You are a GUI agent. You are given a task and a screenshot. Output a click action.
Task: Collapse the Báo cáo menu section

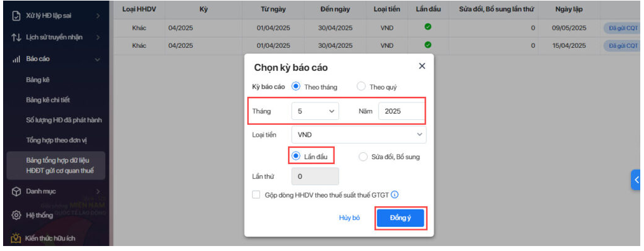point(97,60)
